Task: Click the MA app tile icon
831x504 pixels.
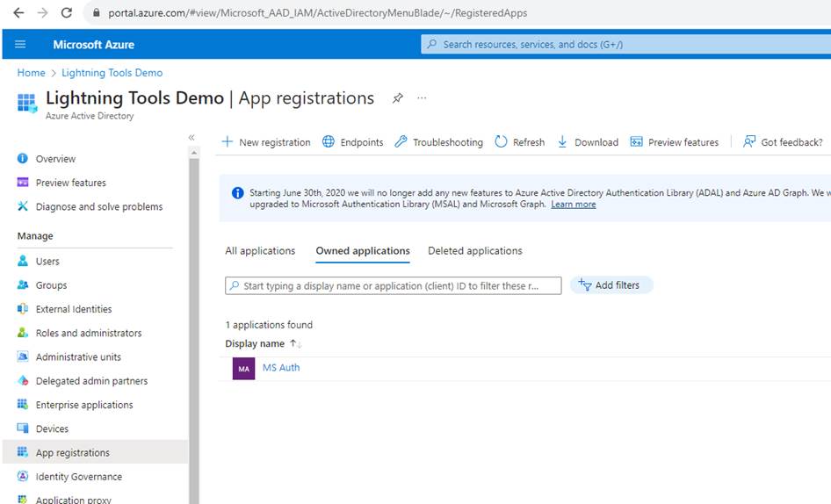Action: pyautogui.click(x=243, y=368)
